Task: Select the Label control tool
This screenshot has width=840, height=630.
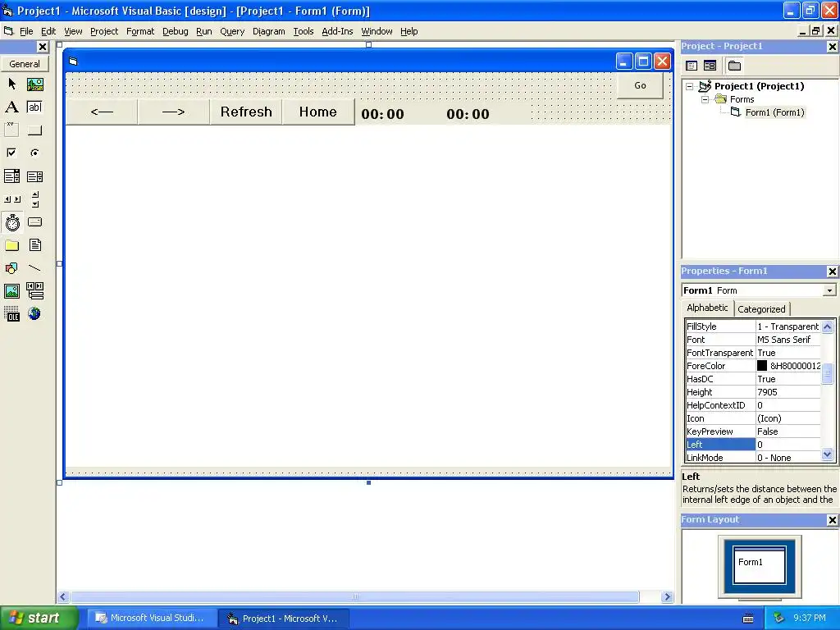Action: 11,107
